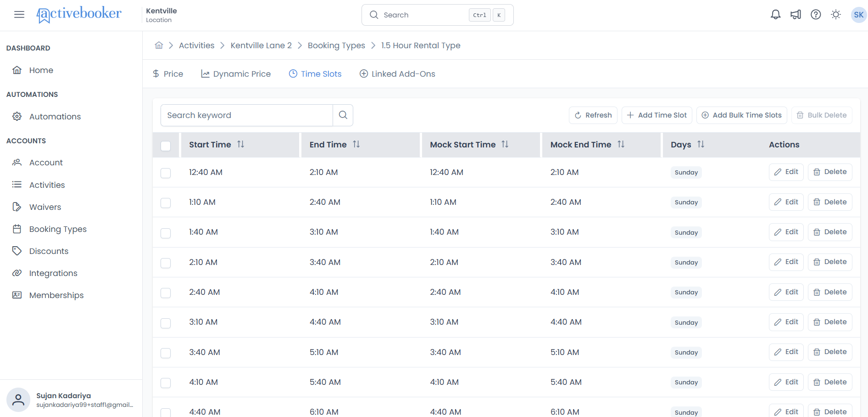This screenshot has width=868, height=417.
Task: Switch to the Time Slots tab
Action: tap(315, 74)
